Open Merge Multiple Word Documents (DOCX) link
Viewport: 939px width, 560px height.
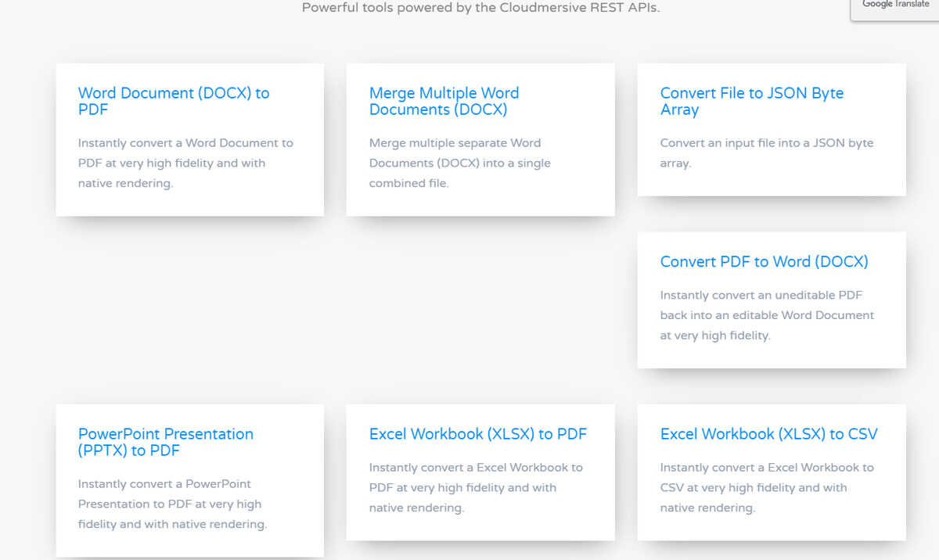(x=444, y=102)
